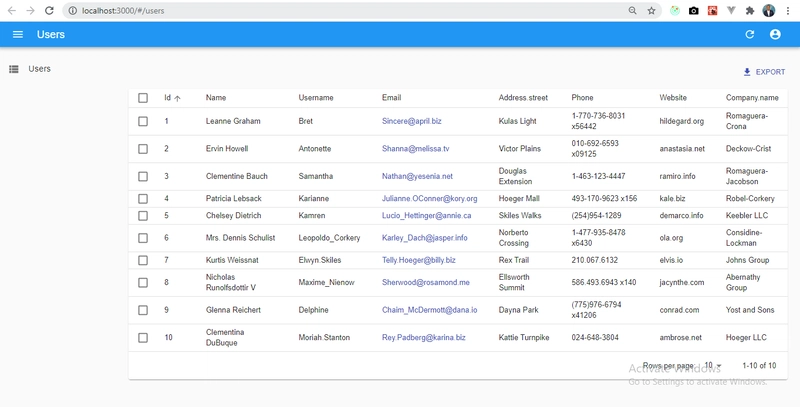
Task: Click the zoom magnifier icon in the address bar
Action: [633, 11]
